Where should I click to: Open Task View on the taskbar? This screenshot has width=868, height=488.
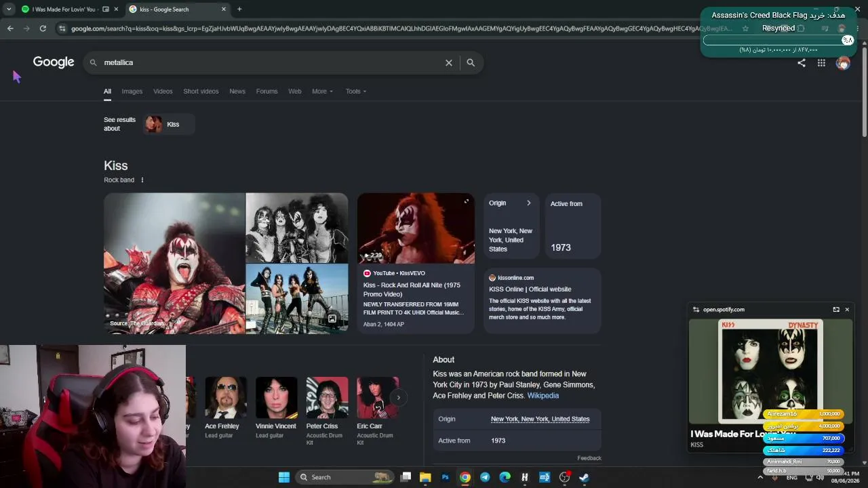[406, 477]
